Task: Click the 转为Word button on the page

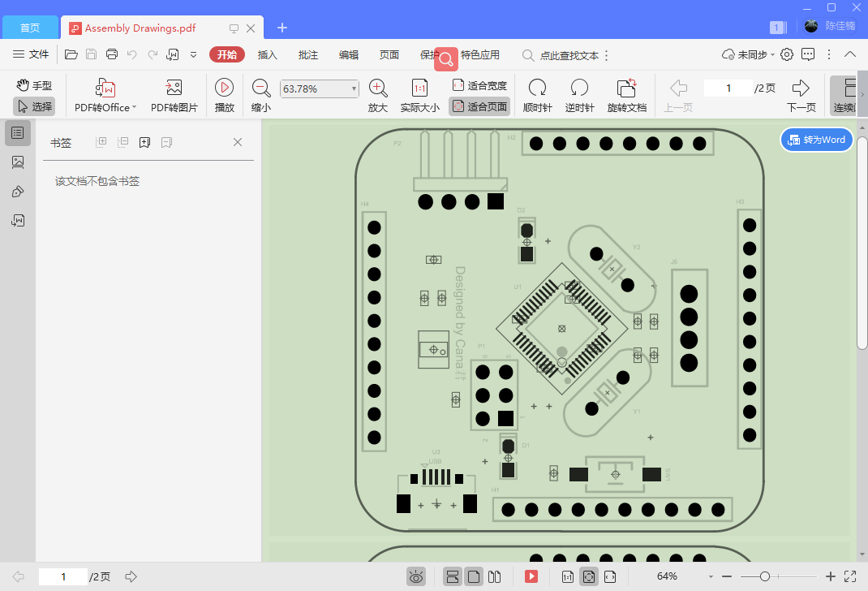Action: tap(816, 140)
